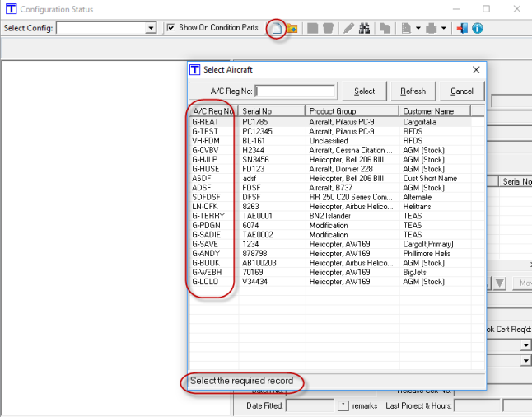Select the G-HOSE aircraft row

[x=330, y=169]
